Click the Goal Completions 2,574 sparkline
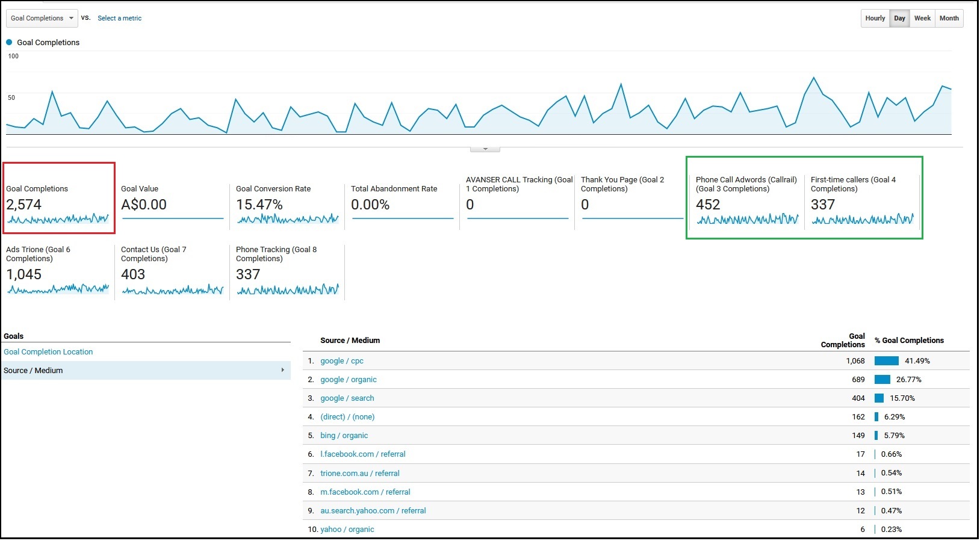 coord(58,219)
